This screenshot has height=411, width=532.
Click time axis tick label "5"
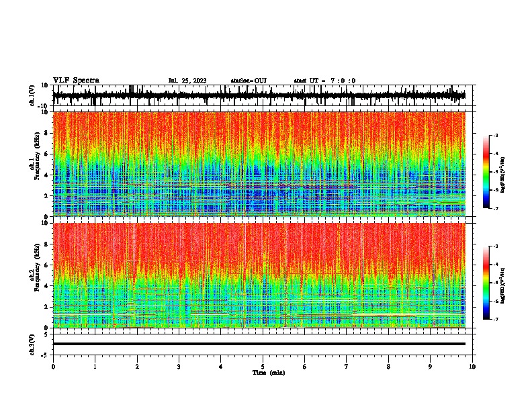[263, 367]
